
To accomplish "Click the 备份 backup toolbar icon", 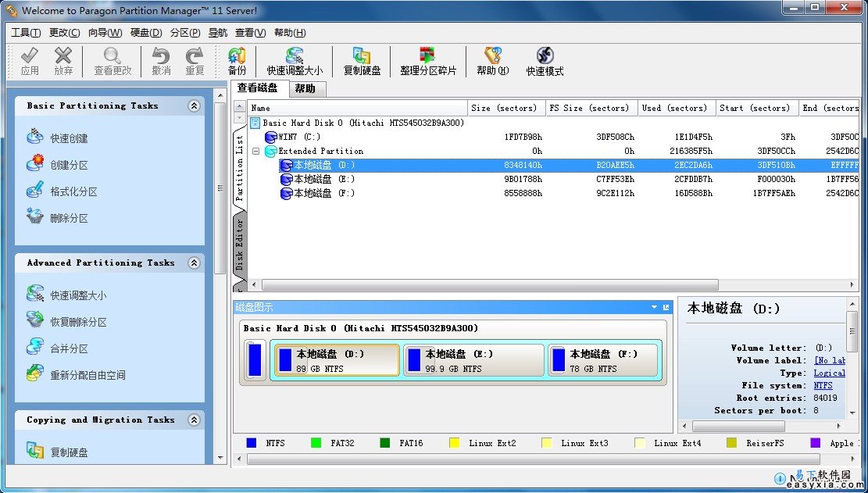I will (x=237, y=61).
